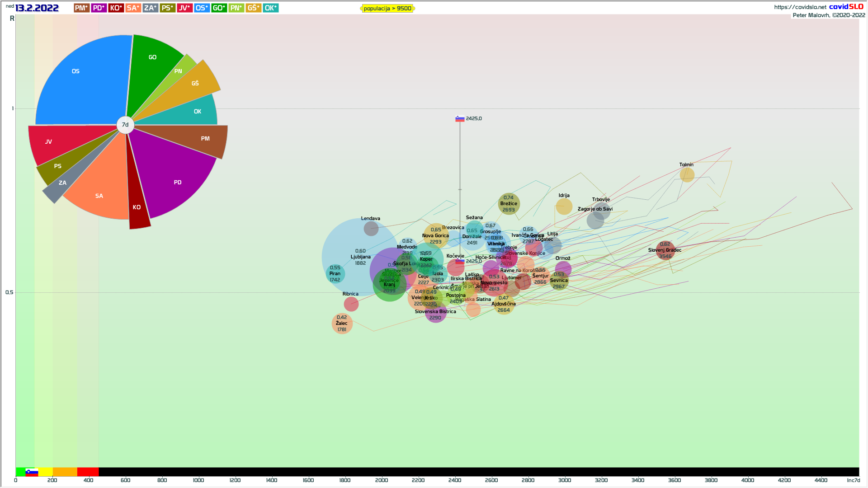
Task: Click the Brežice bubble
Action: pyautogui.click(x=509, y=204)
